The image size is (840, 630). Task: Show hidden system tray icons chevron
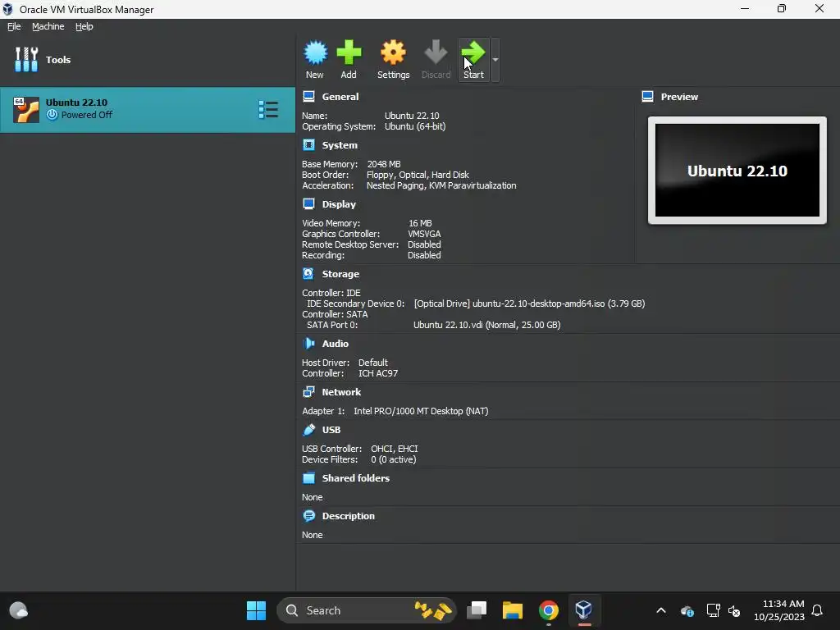[x=661, y=610]
